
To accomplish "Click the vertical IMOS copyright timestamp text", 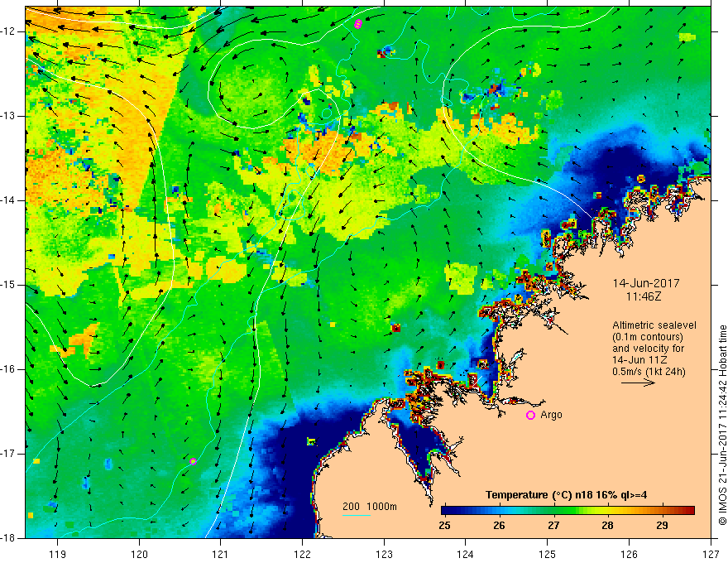I will 722,426.
